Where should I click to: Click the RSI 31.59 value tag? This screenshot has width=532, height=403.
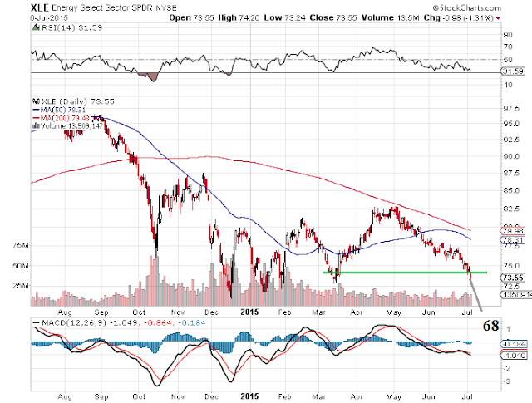tap(514, 71)
